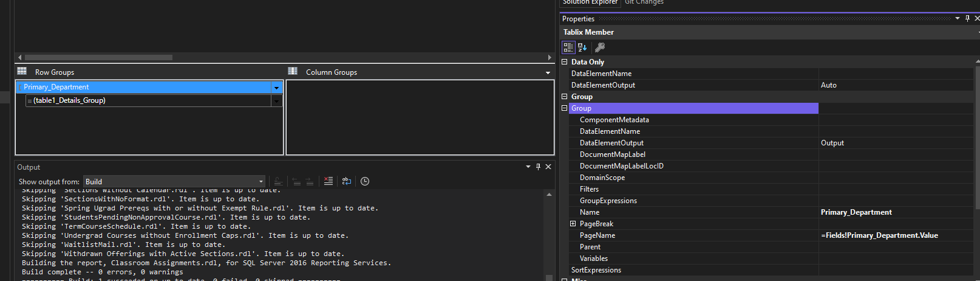Open 'Show output from' Build dropdown
The height and width of the screenshot is (281, 980).
pos(174,181)
